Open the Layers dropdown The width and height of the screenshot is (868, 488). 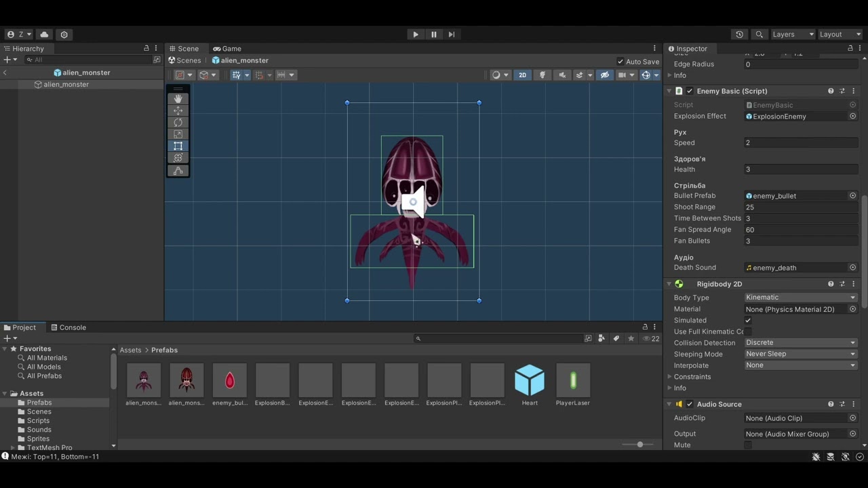(x=793, y=35)
